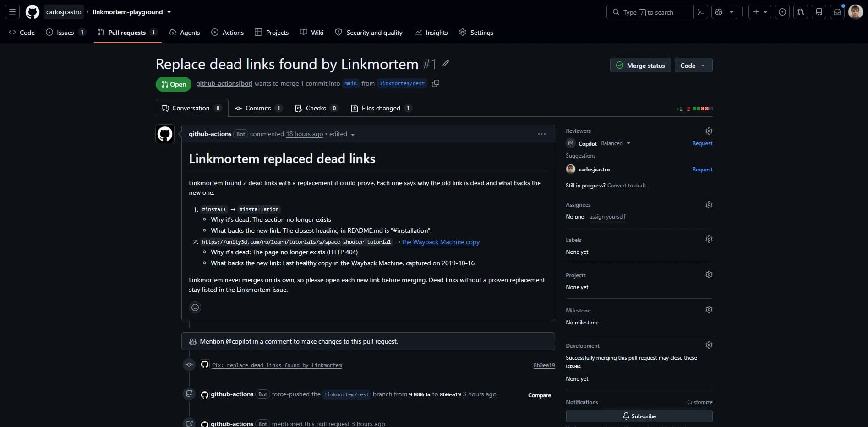Open repositories icon in header

819,12
